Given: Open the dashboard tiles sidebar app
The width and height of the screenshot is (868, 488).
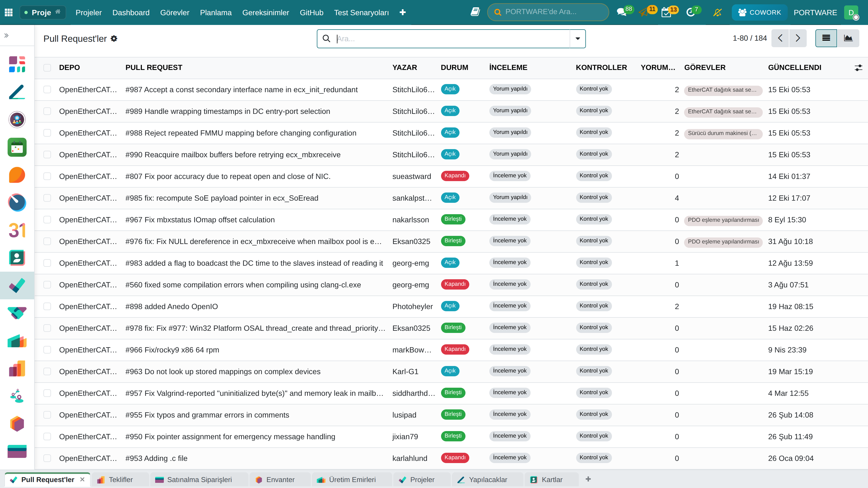Looking at the screenshot, I should click(17, 64).
